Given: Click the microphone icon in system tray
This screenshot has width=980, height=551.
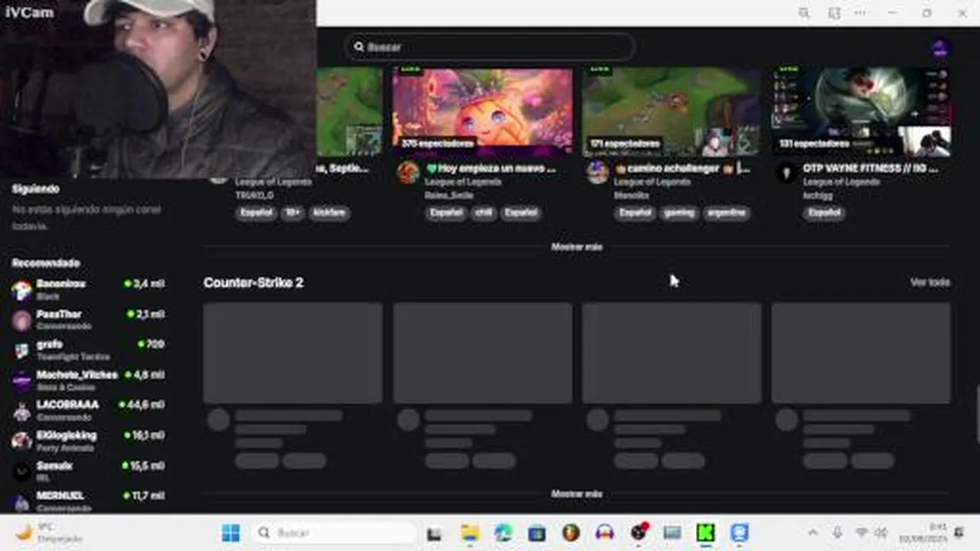Looking at the screenshot, I should (837, 533).
